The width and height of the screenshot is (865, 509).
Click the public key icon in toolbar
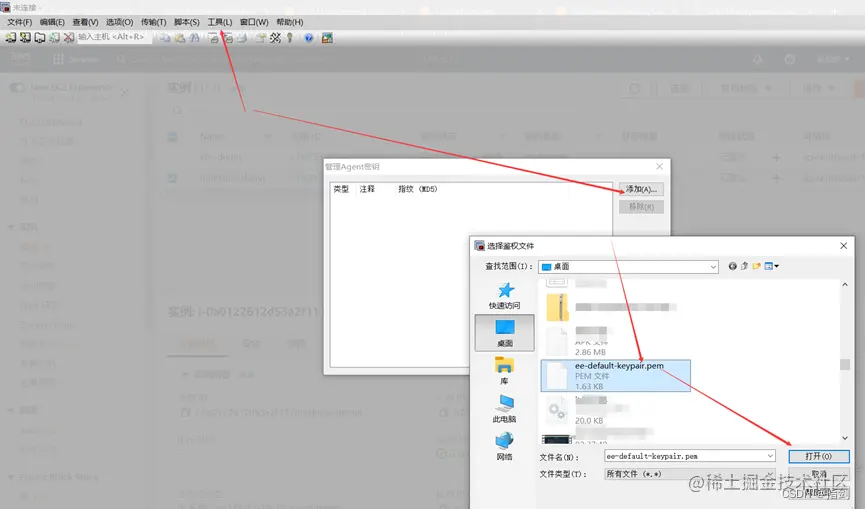(x=290, y=37)
